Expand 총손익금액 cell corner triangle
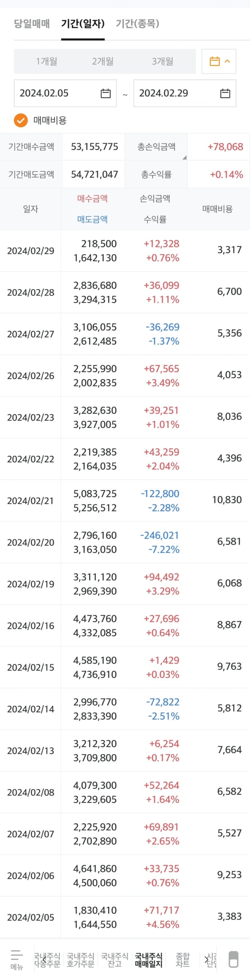The height and width of the screenshot is (980, 250). pos(184,158)
